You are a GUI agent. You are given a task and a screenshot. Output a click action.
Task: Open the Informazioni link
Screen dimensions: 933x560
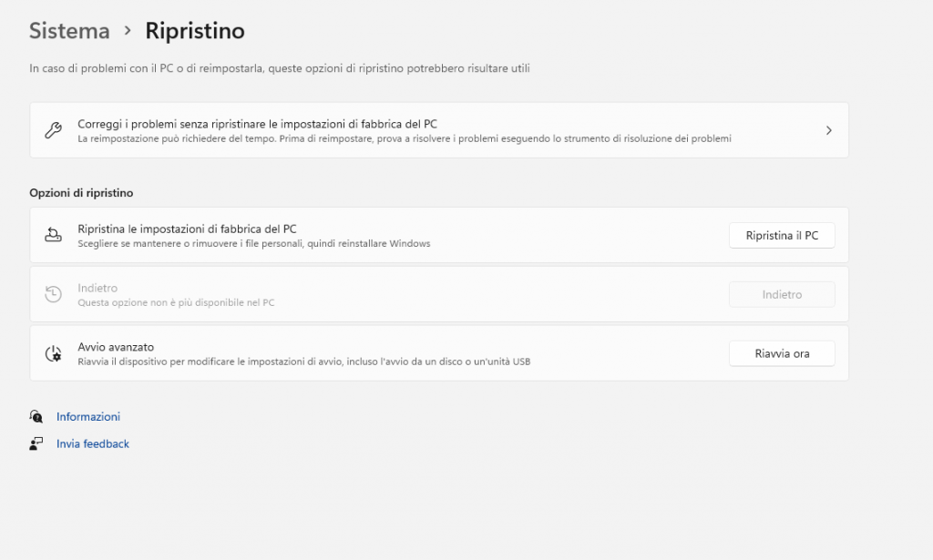click(88, 417)
